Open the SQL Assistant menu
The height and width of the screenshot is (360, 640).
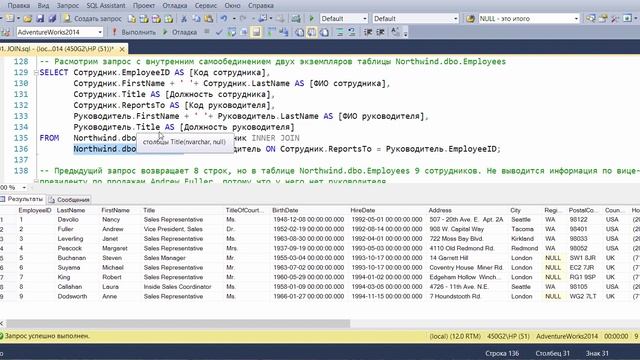click(106, 6)
